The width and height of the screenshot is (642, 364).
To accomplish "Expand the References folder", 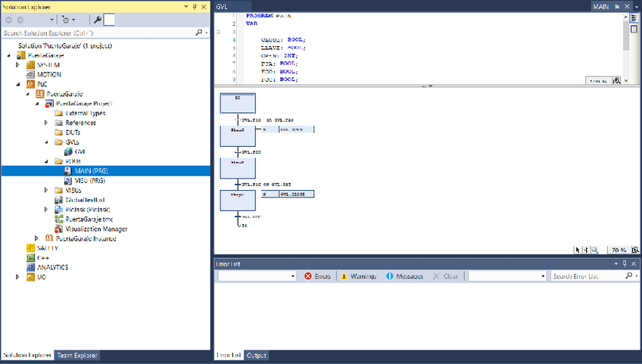I will coord(46,123).
